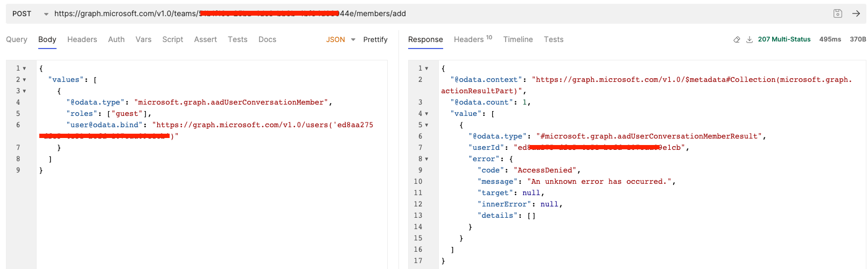Open the JSON body type dropdown
Image resolution: width=868 pixels, height=269 pixels.
click(x=340, y=39)
